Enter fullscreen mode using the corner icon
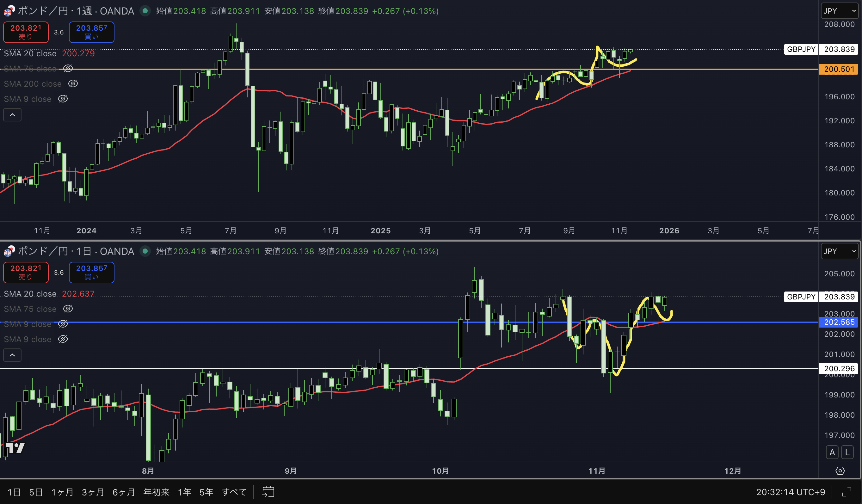The height and width of the screenshot is (504, 862). click(847, 492)
